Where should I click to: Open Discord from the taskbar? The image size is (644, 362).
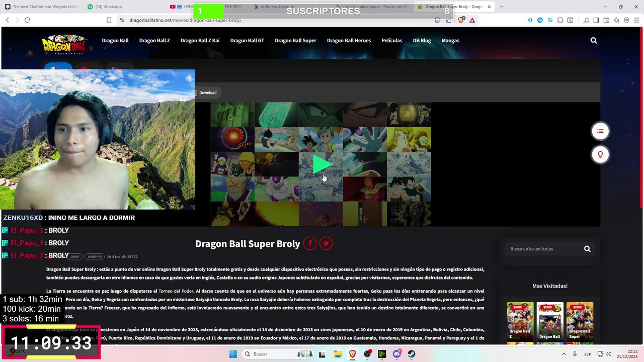point(397,354)
